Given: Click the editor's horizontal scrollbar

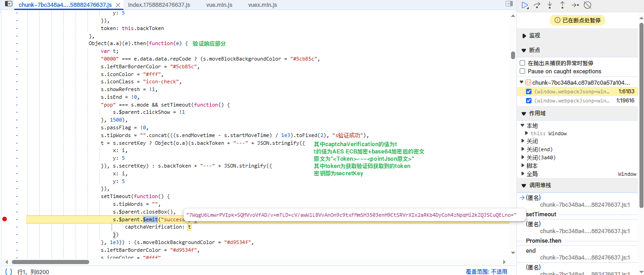Looking at the screenshot, I should tap(50, 262).
